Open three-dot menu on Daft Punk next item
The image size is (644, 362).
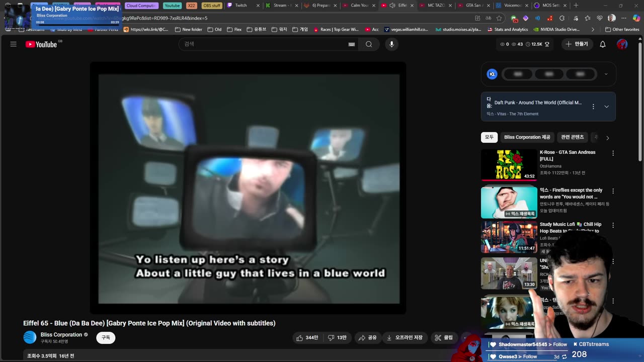[593, 107]
